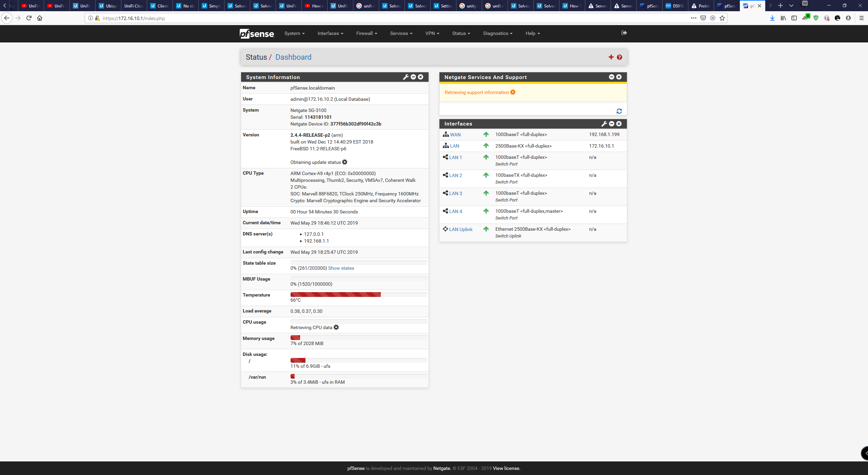This screenshot has width=868, height=475.
Task: Click the Temperature progress bar
Action: pos(358,294)
